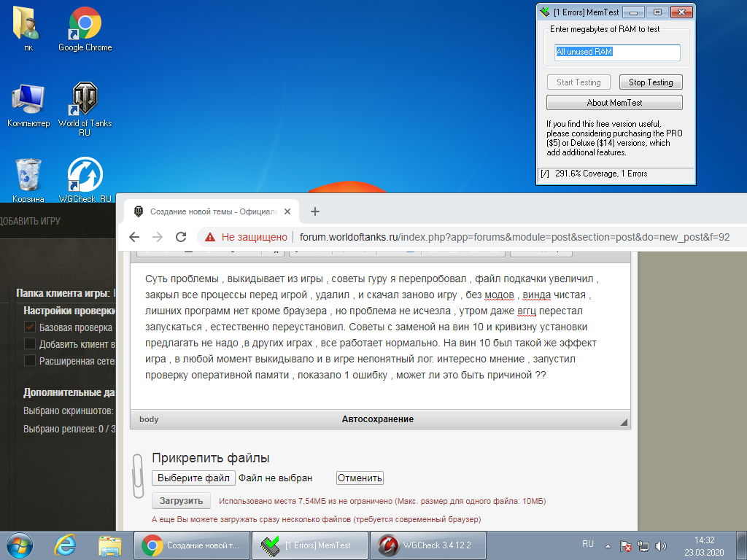Select the Создание новой темы browser tab
Image resolution: width=747 pixels, height=560 pixels.
pos(213,211)
